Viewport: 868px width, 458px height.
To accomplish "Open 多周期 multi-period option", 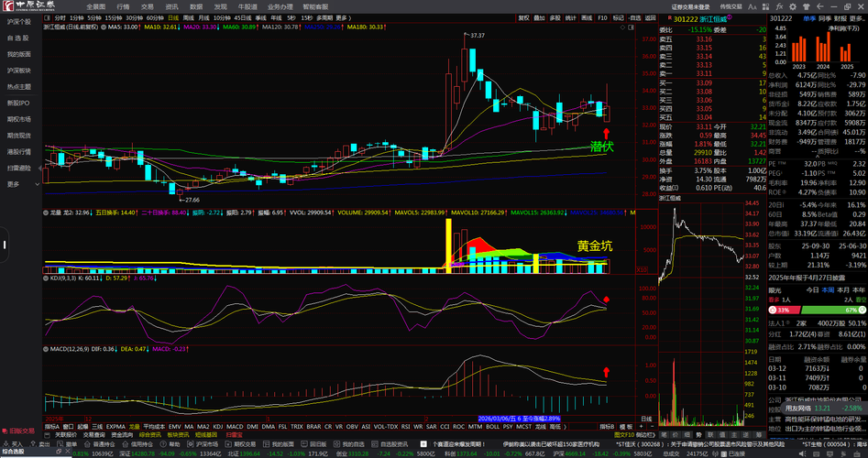I will click(x=324, y=17).
